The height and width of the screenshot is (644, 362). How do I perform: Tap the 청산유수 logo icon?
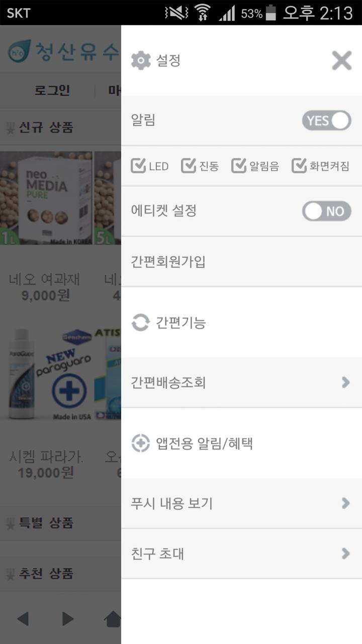point(20,51)
